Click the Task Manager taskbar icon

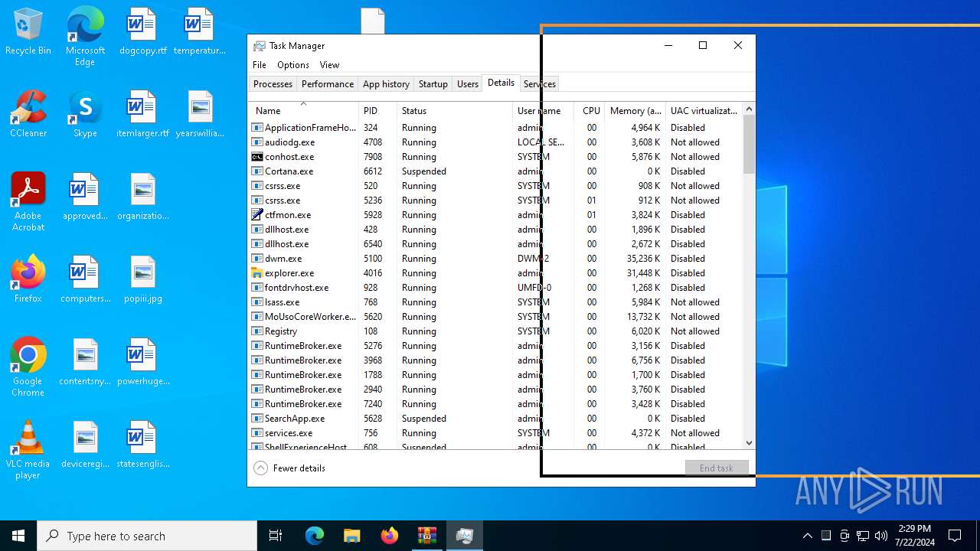(465, 536)
